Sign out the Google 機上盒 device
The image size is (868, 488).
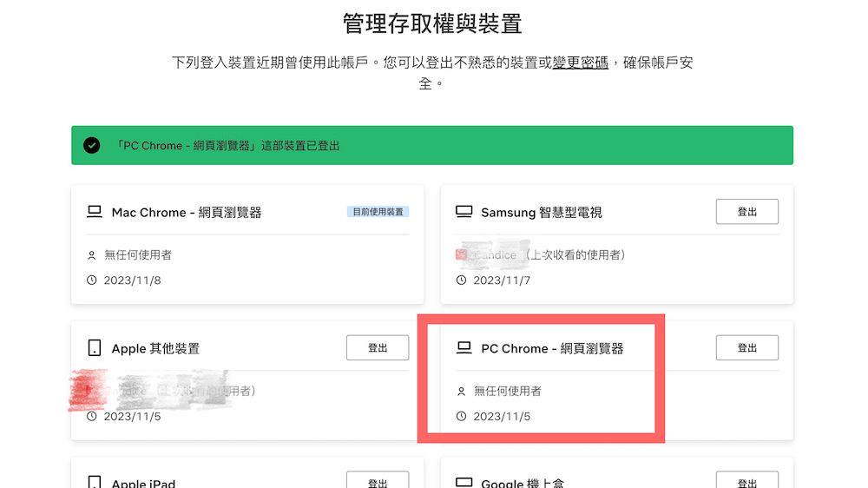[x=746, y=481]
